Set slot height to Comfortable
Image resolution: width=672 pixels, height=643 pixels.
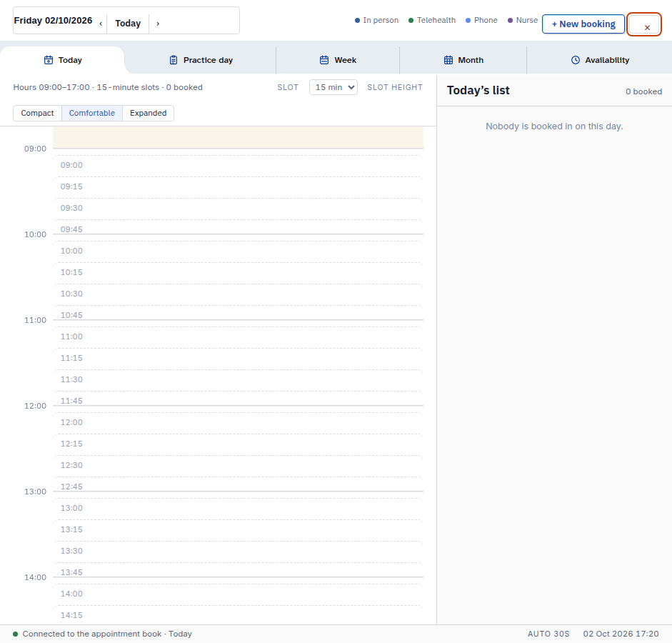click(92, 113)
